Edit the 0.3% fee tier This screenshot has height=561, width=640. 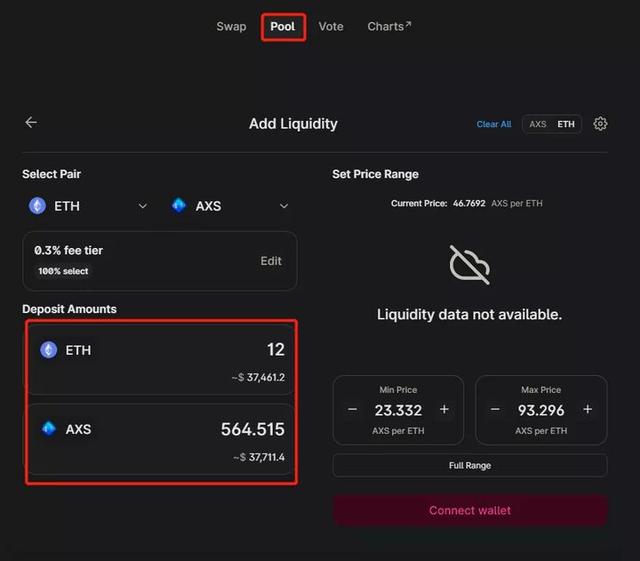click(271, 261)
